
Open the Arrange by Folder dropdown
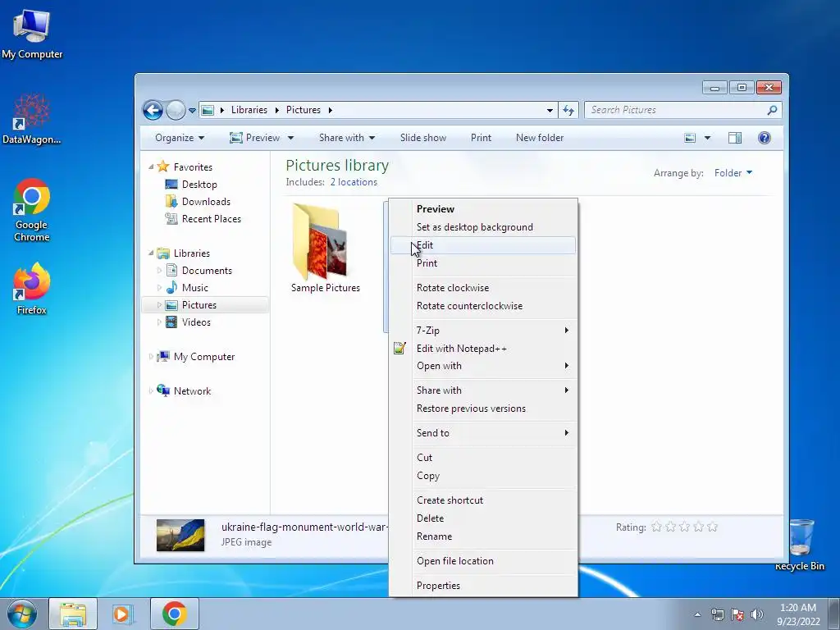click(733, 172)
